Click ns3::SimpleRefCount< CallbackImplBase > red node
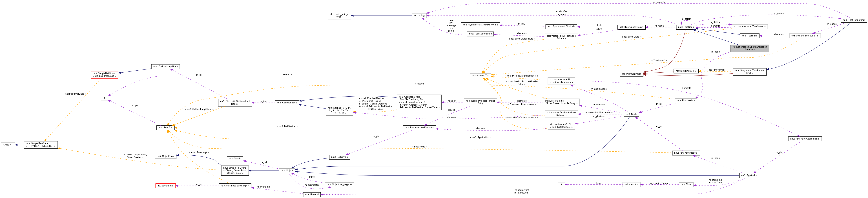The image size is (868, 198). tap(104, 75)
